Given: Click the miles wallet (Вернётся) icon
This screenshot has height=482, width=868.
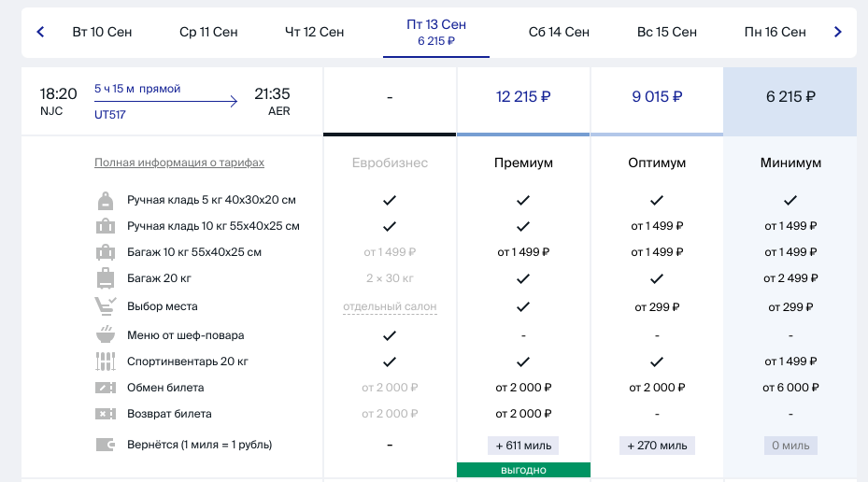Looking at the screenshot, I should (x=106, y=445).
